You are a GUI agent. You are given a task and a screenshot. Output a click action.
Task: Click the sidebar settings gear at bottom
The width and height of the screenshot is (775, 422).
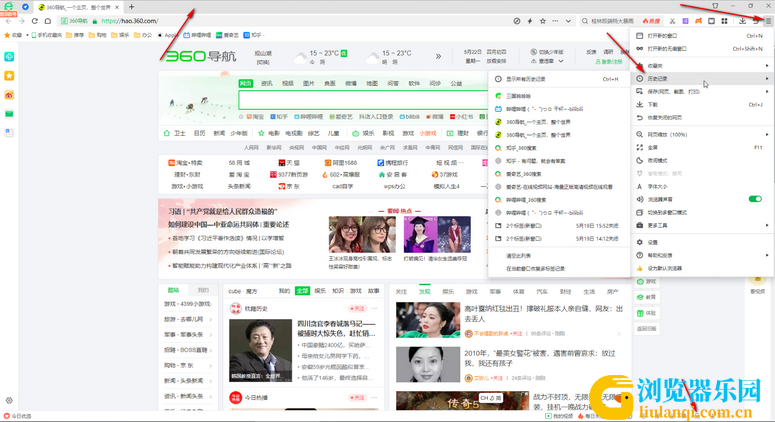pos(9,401)
